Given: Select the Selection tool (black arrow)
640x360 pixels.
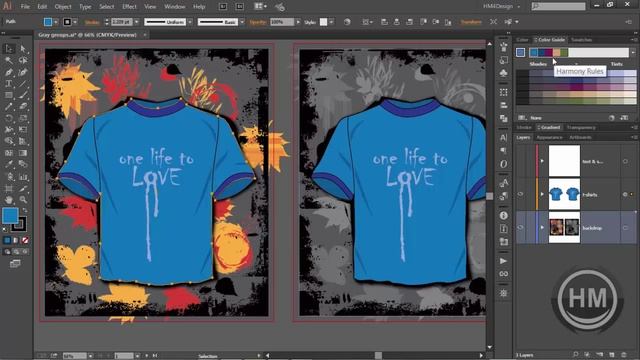Looking at the screenshot, I should click(9, 49).
